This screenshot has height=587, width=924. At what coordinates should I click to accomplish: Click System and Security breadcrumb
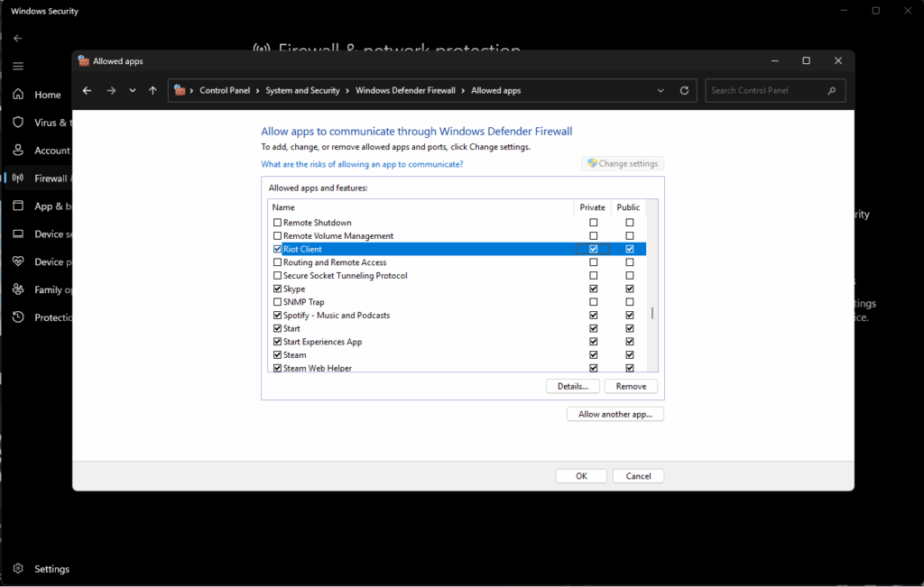coord(302,91)
